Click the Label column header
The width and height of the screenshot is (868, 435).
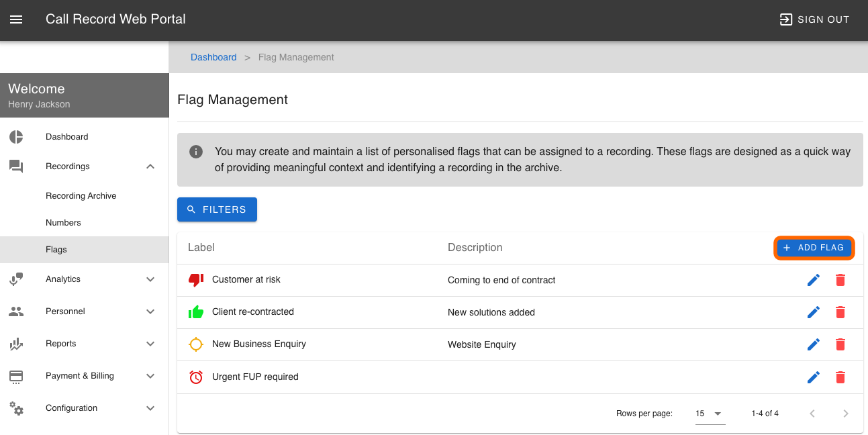(201, 248)
